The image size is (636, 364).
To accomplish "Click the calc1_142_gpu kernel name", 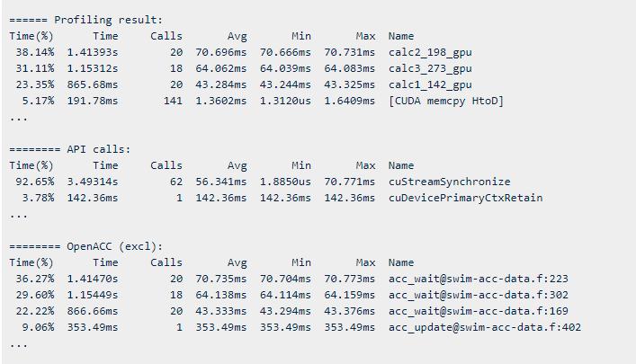I will 430,84.
